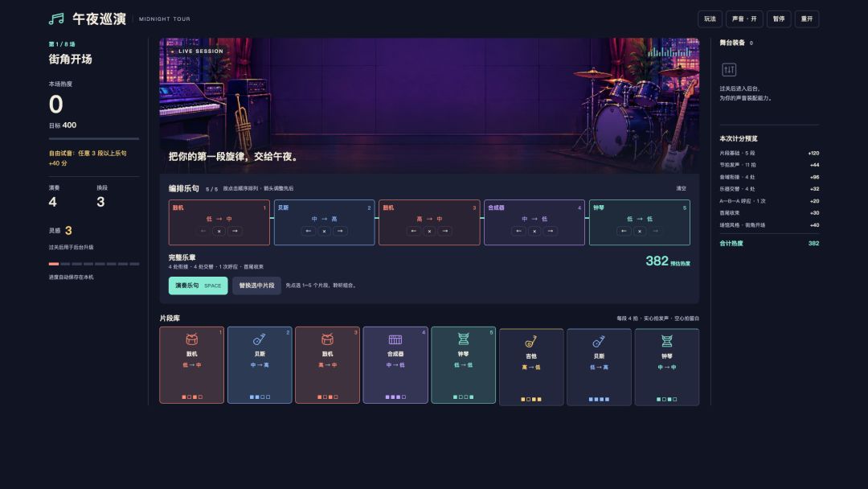868x489 pixels.
Task: Click the 完整乐章 label
Action: tap(182, 257)
